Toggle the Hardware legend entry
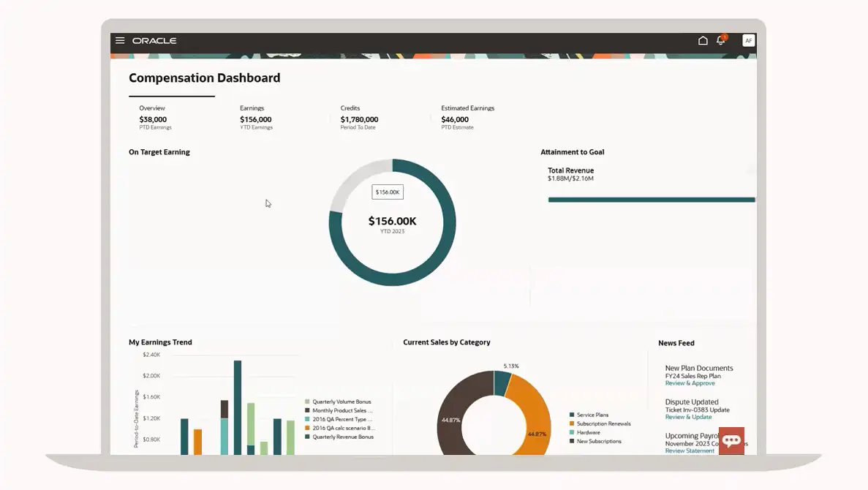This screenshot has width=868, height=490. click(x=588, y=433)
